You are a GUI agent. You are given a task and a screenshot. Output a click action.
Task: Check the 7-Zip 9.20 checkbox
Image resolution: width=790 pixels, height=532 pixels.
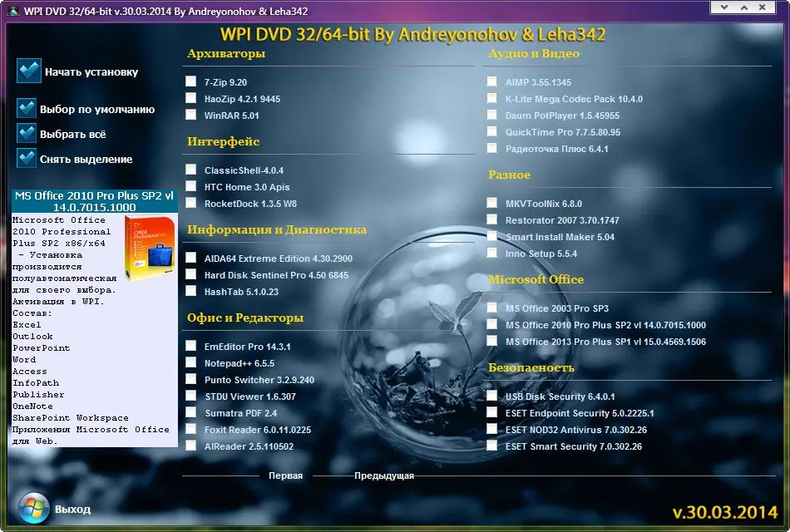[191, 81]
